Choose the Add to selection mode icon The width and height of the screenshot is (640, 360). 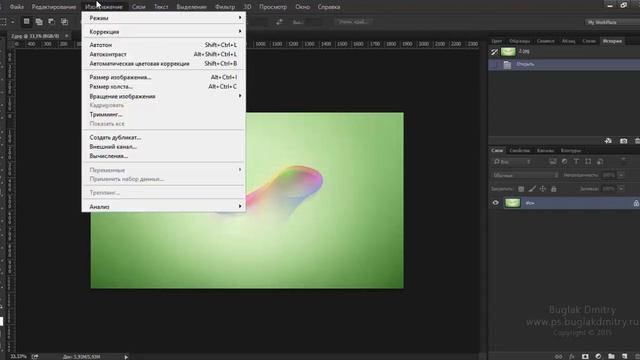click(39, 22)
